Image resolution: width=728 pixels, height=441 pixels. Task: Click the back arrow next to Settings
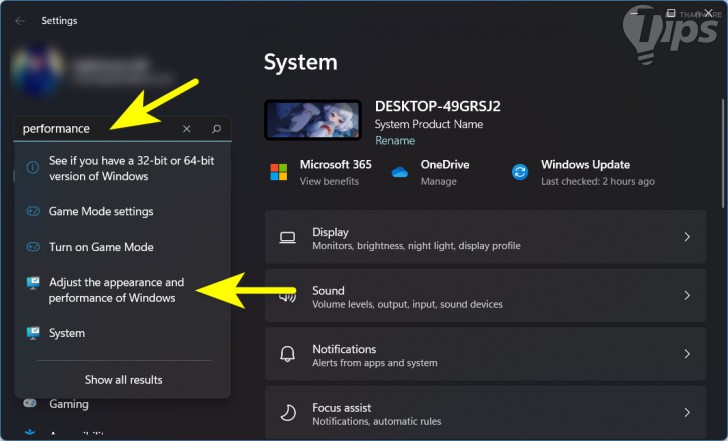pyautogui.click(x=20, y=21)
